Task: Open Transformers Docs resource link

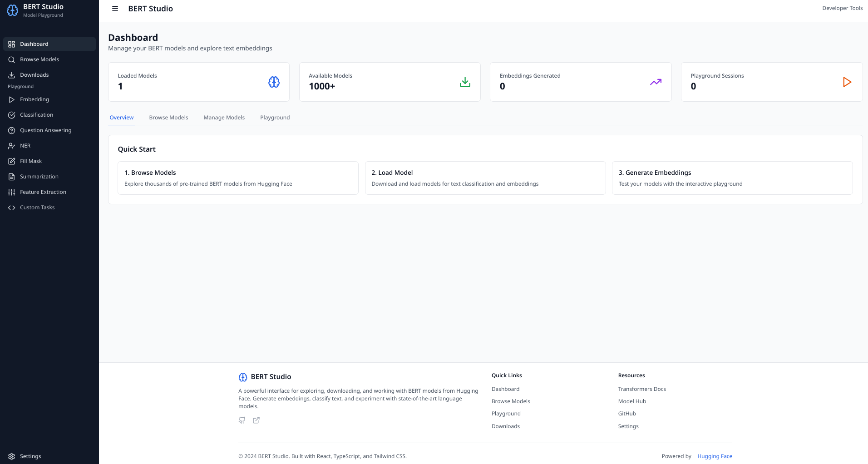Action: [642, 389]
